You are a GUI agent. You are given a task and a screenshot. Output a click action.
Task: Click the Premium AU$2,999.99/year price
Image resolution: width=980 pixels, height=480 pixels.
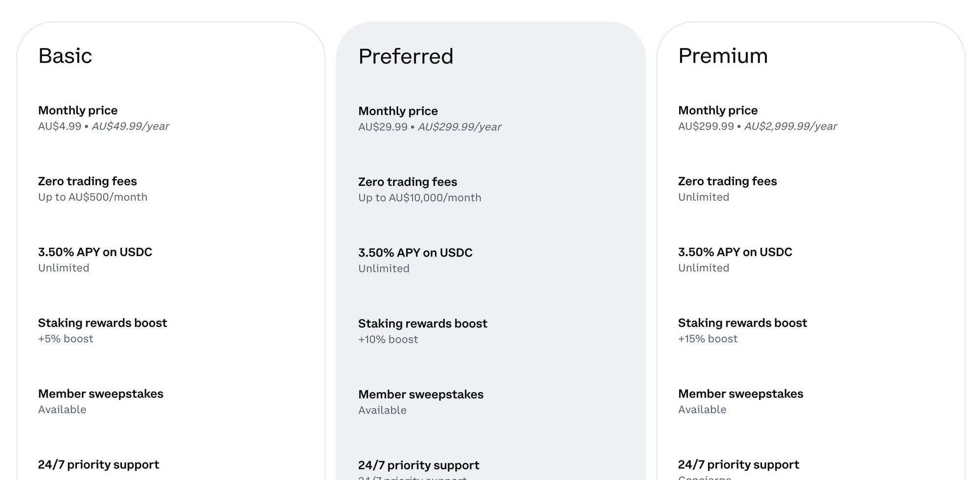[790, 126]
